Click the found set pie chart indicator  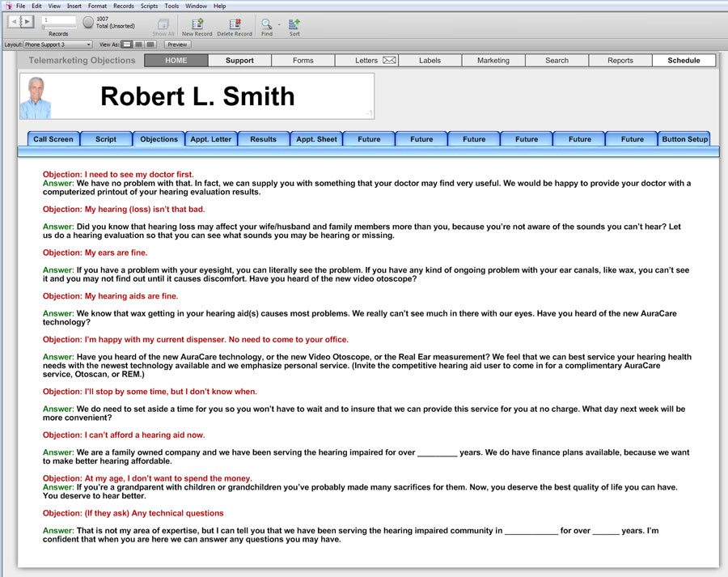pyautogui.click(x=88, y=23)
